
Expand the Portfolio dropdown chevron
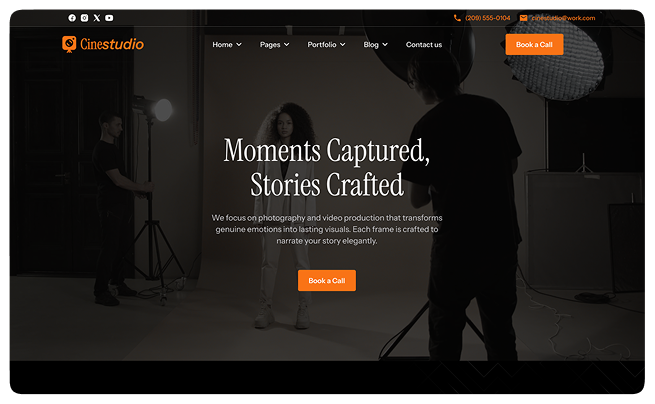pyautogui.click(x=343, y=45)
